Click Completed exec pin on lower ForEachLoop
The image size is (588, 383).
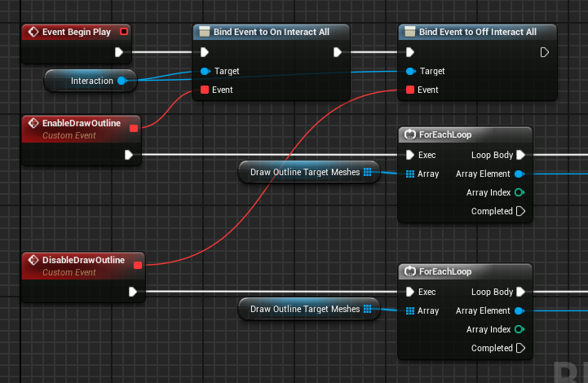point(520,348)
